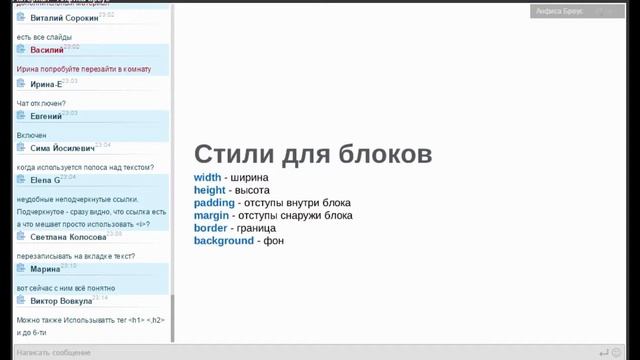Click the presenter name label Анфиса Бреус
Viewport: 640px width, 360px height.
(559, 11)
